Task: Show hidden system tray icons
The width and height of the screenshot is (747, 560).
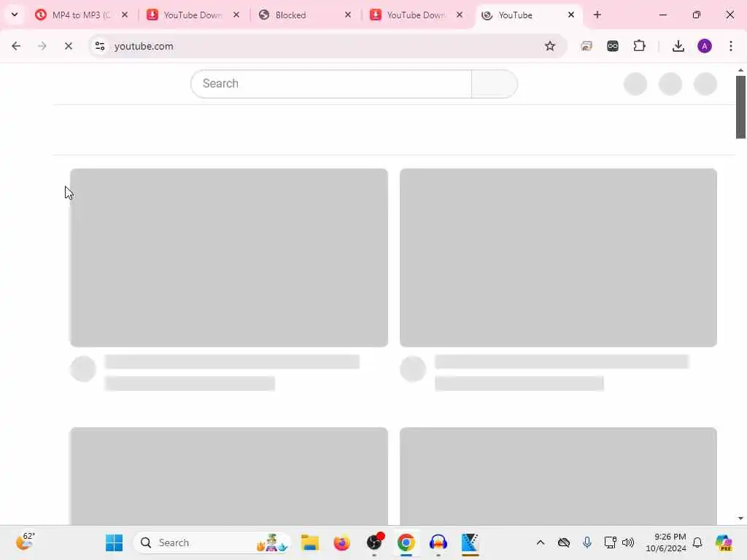Action: tap(541, 542)
